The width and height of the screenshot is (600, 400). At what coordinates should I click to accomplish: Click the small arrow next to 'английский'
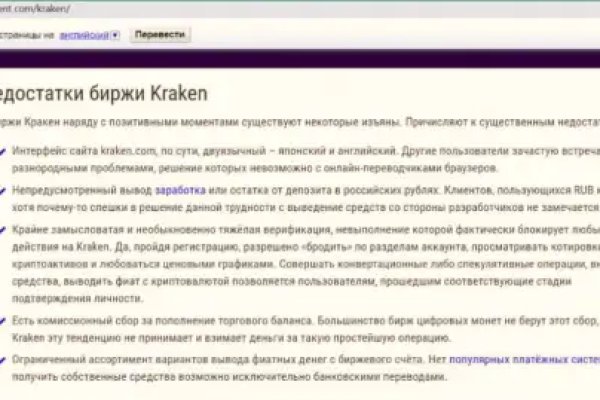[x=116, y=34]
